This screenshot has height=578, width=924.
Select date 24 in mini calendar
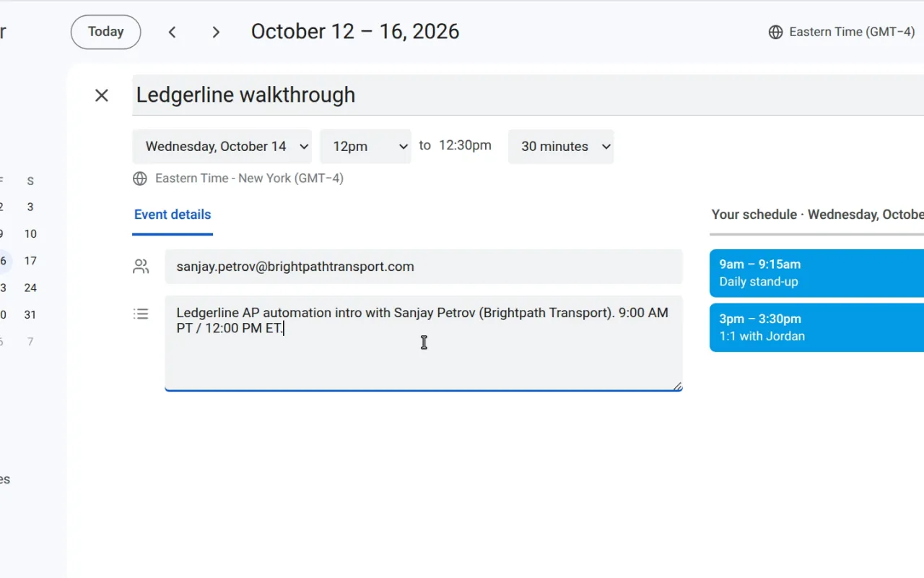pos(30,288)
